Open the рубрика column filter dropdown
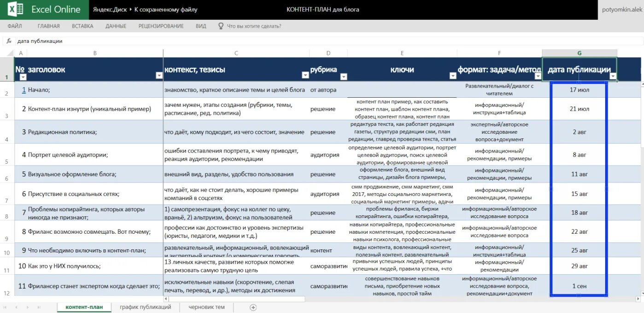644x313 pixels. pos(344,77)
